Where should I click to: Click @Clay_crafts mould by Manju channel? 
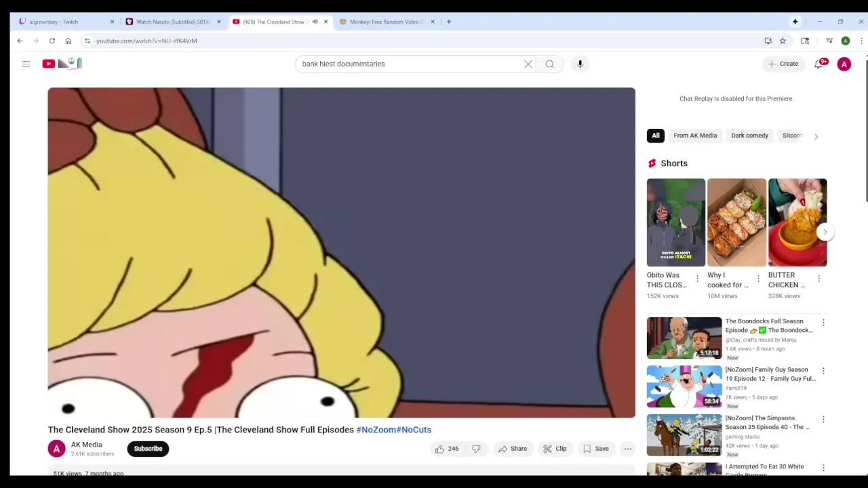761,340
